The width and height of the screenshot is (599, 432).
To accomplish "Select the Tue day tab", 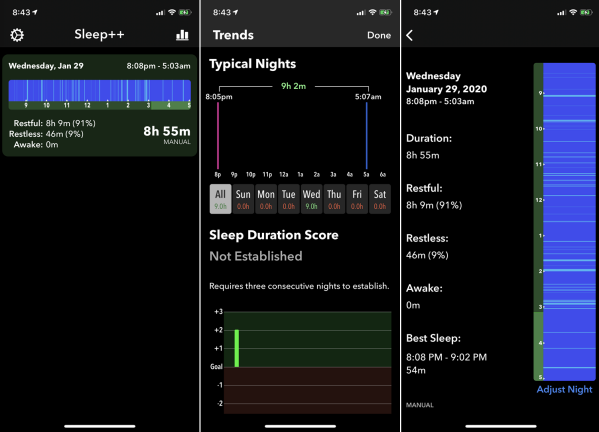I will pos(288,199).
